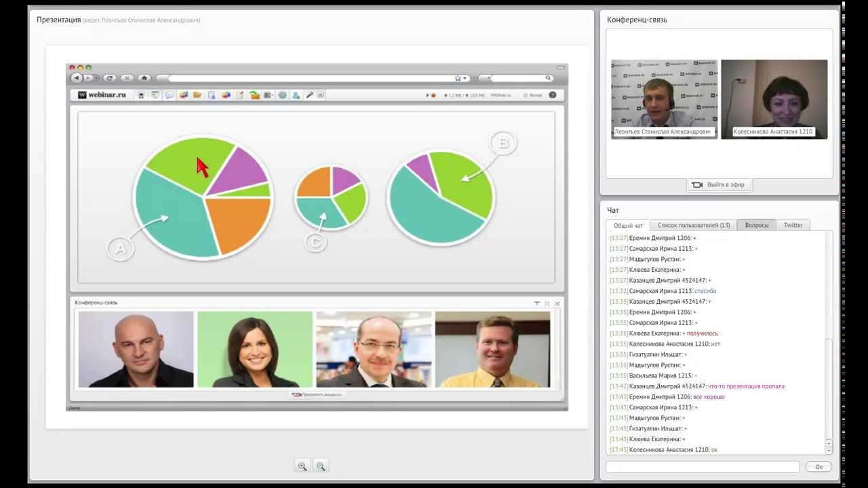This screenshot has width=868, height=488.
Task: Click the zoom in magnifier below presentation
Action: [x=302, y=466]
